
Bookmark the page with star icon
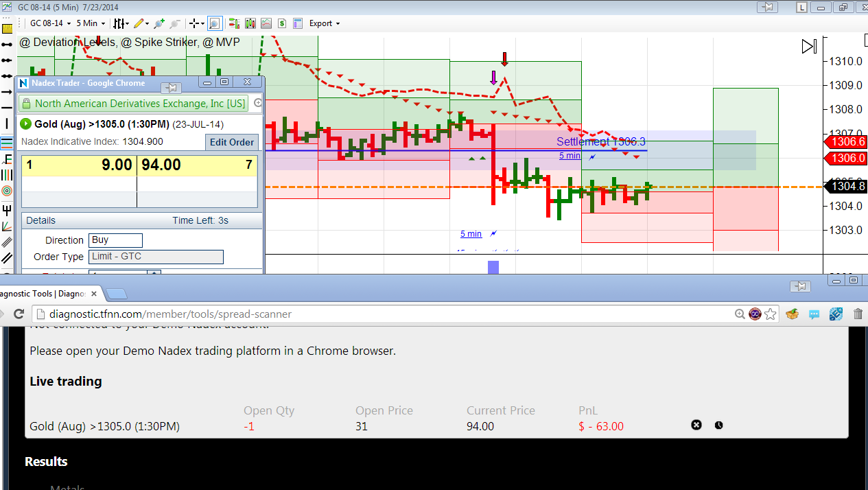pos(771,314)
